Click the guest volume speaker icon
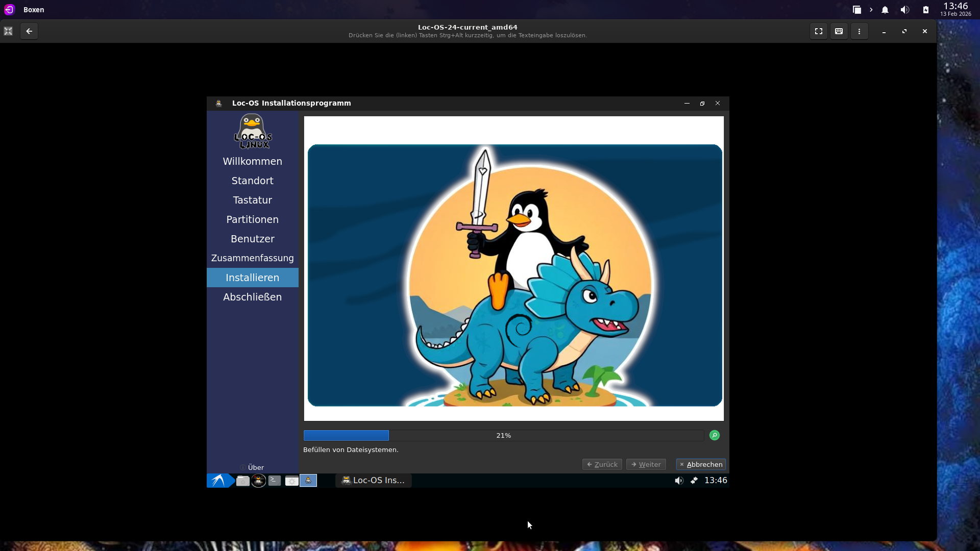This screenshot has width=980, height=551. click(x=678, y=481)
